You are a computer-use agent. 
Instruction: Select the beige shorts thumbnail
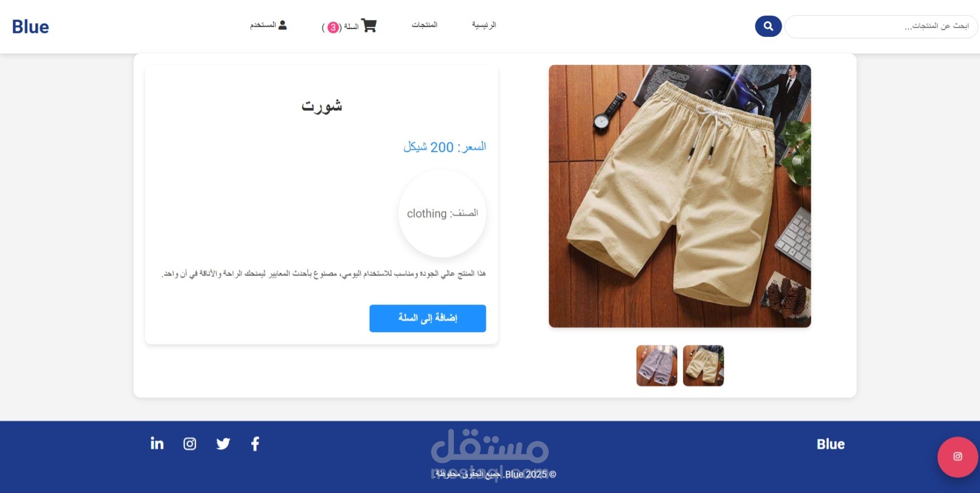704,366
